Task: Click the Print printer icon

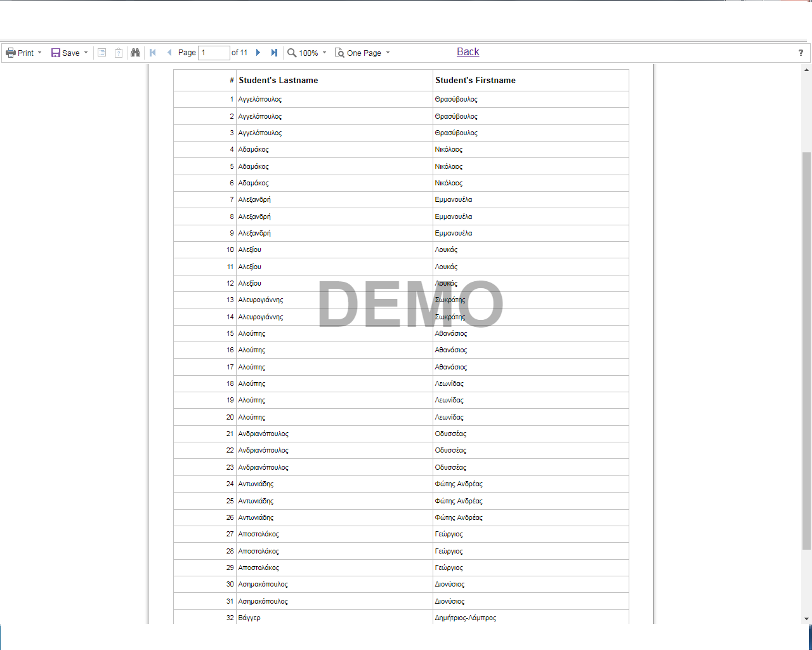Action: 11,53
